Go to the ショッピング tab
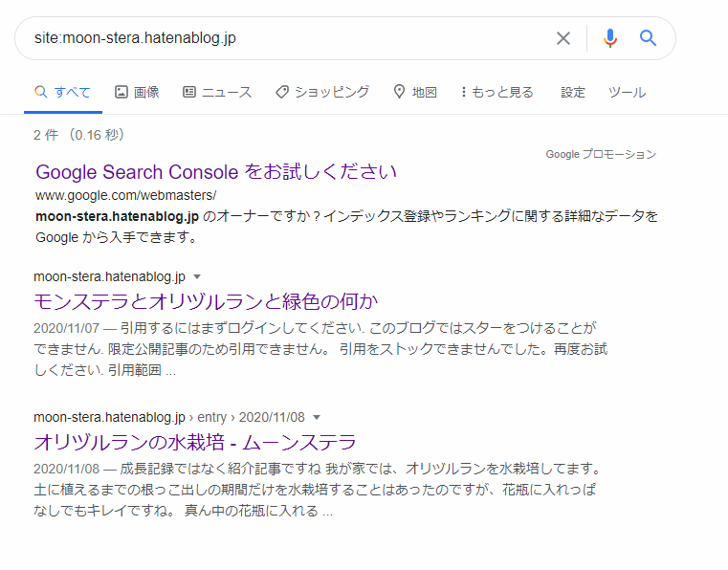The width and height of the screenshot is (728, 570). tap(322, 92)
